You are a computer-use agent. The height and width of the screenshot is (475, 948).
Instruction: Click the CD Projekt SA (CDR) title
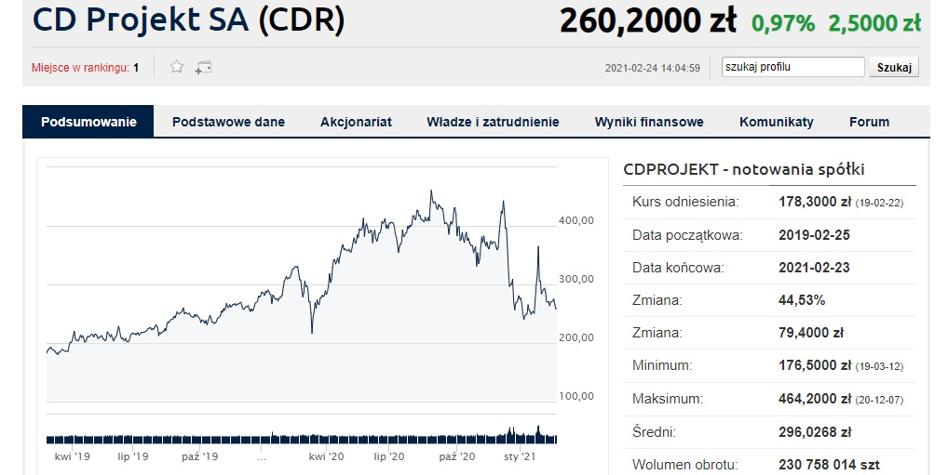coord(189,20)
